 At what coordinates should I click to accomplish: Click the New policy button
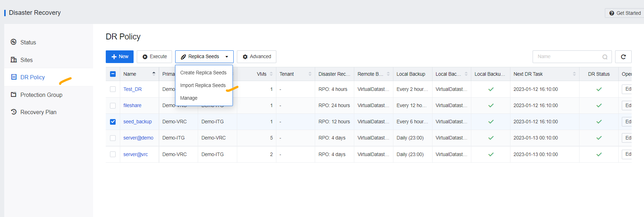point(119,57)
